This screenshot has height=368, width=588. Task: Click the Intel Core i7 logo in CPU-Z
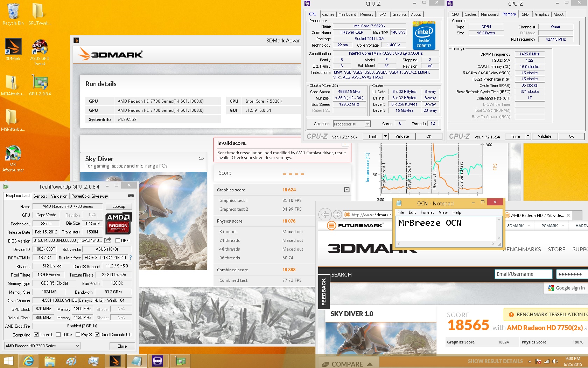point(424,35)
